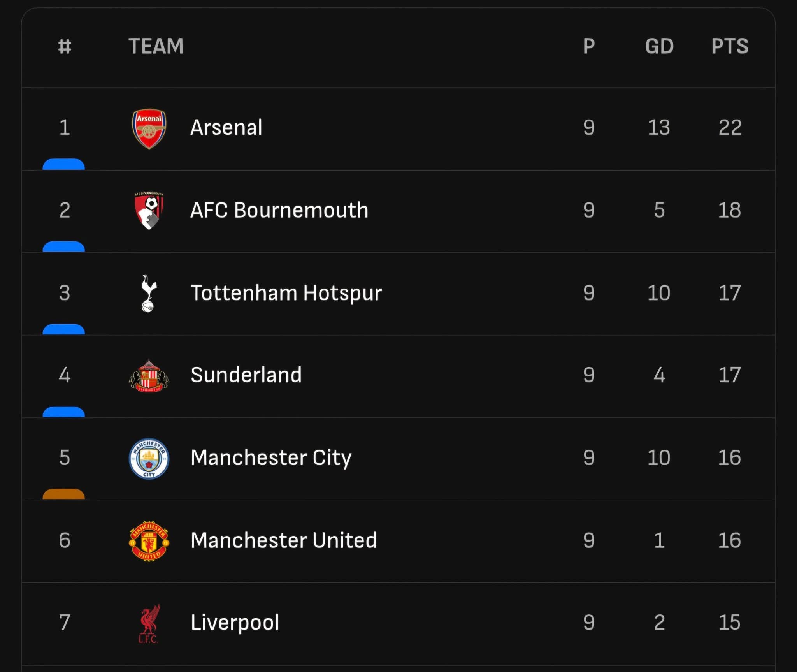Open the Arsenal team name link
The height and width of the screenshot is (672, 797).
(226, 127)
